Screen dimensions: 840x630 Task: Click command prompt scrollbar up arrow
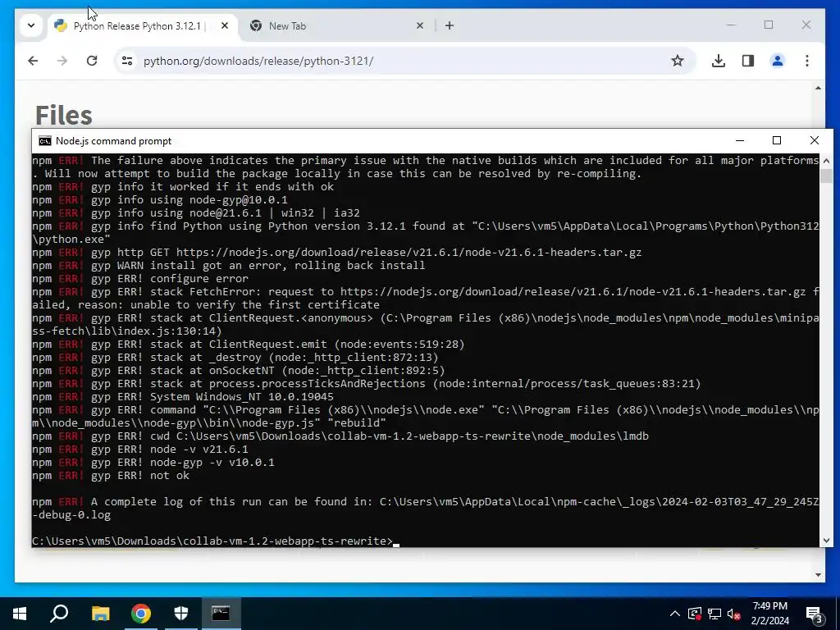click(826, 160)
